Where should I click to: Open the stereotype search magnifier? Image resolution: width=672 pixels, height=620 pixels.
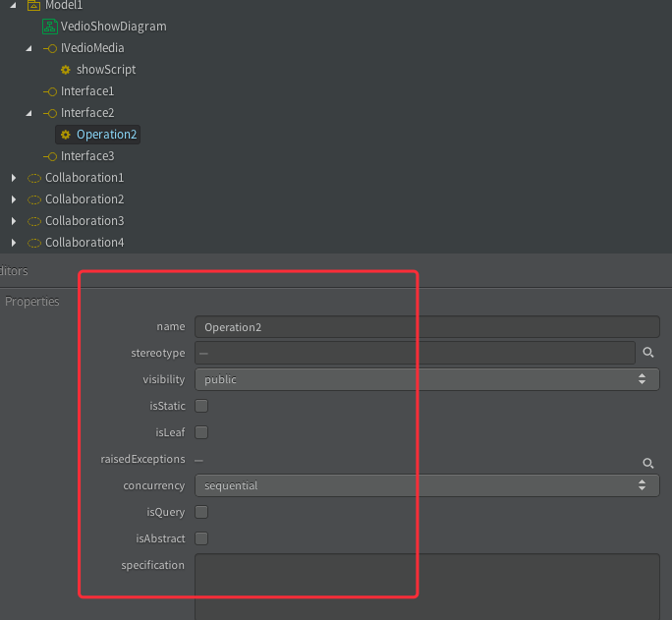pyautogui.click(x=648, y=353)
